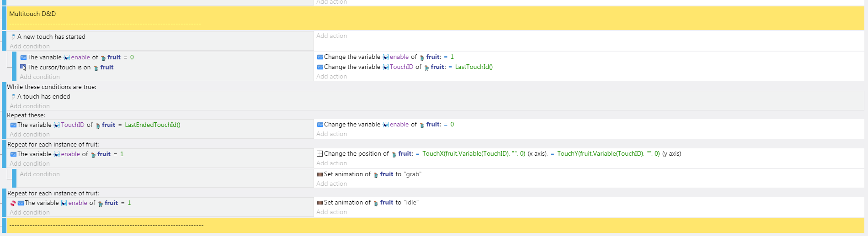Add condition under 'A touch has ended'
Viewport: 868px width, 236px height.
30,106
